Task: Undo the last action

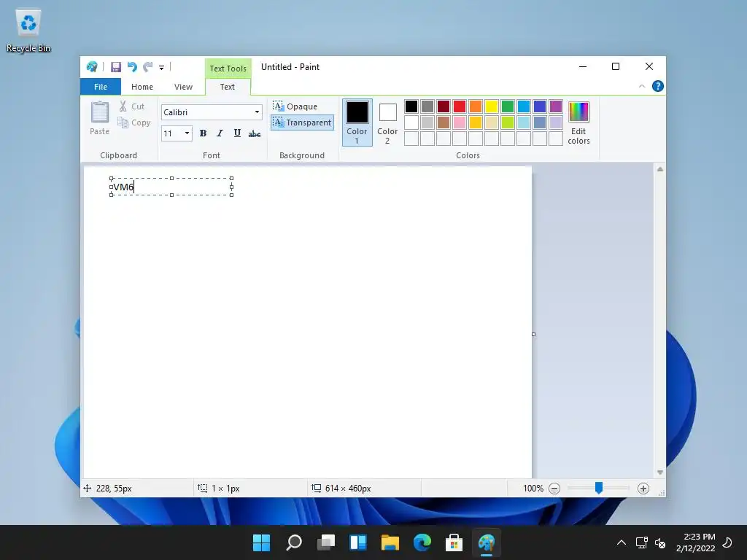Action: pos(132,67)
